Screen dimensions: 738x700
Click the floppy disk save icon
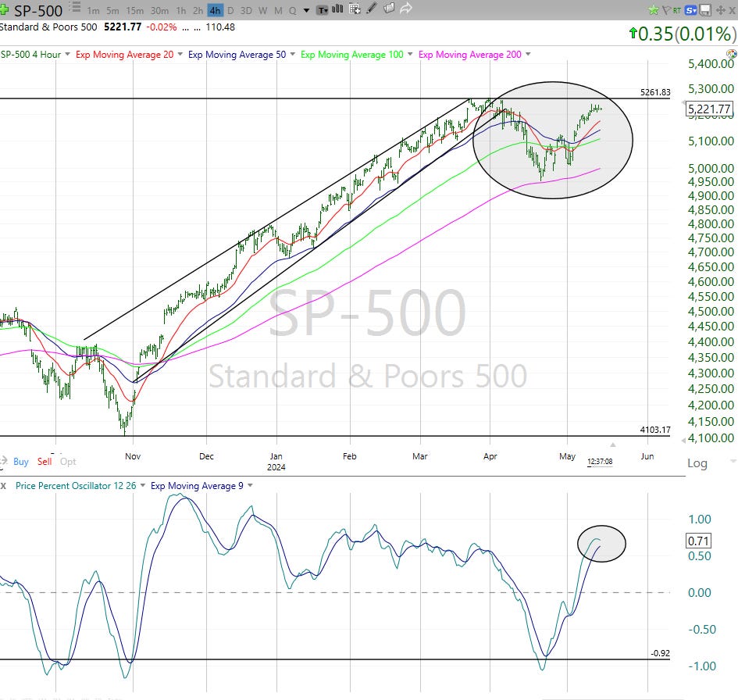click(704, 10)
